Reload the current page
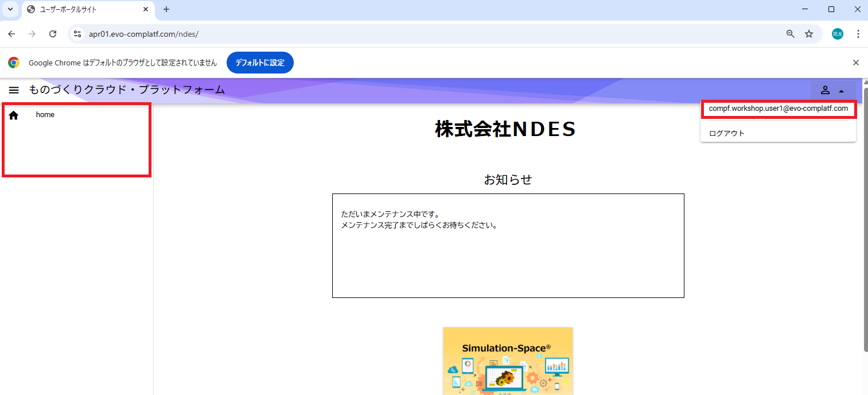Image resolution: width=868 pixels, height=395 pixels. 53,34
